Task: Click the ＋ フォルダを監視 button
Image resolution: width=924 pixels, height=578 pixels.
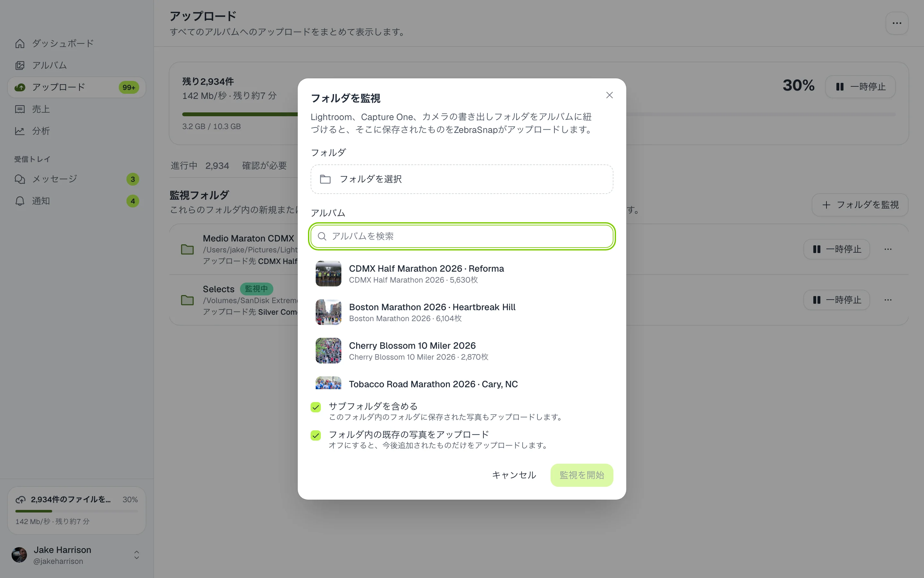Action: [x=860, y=205]
